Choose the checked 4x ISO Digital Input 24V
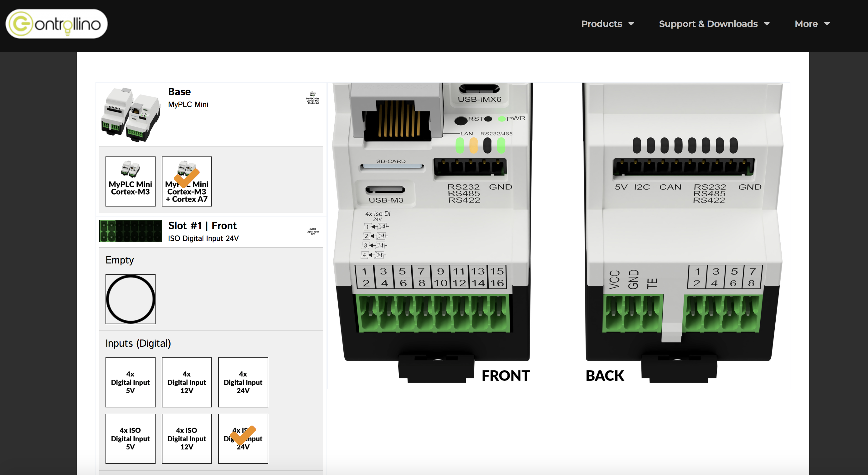 (243, 439)
